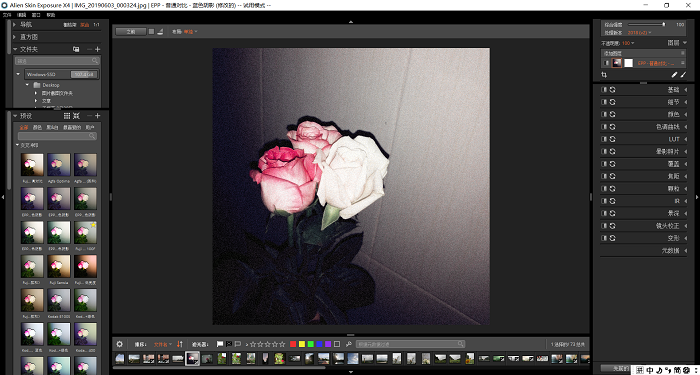Reset the LUT panel settings
This screenshot has height=375, width=700.
[612, 139]
